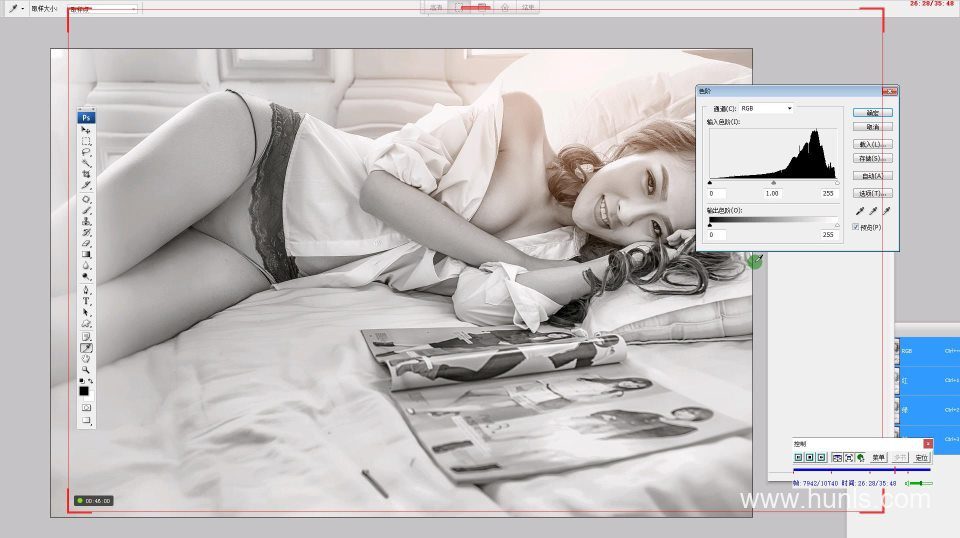Select the Type tool
The width and height of the screenshot is (960, 538).
[86, 301]
